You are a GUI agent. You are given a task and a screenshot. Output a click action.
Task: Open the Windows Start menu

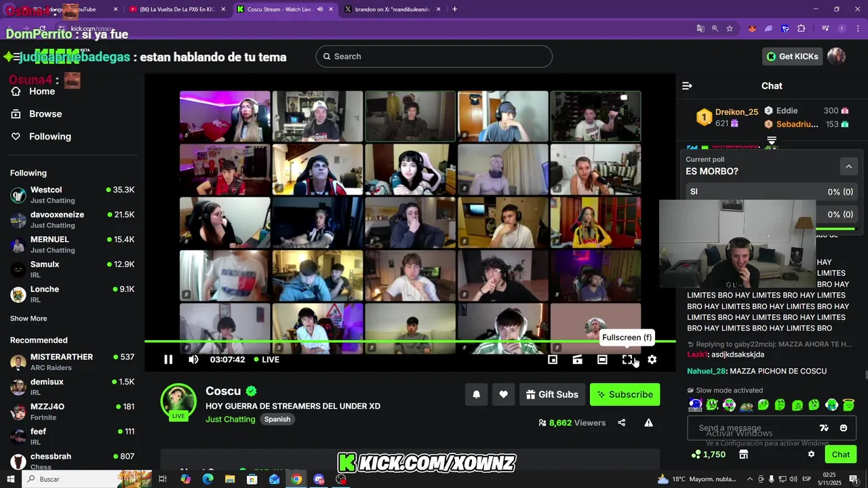point(11,479)
